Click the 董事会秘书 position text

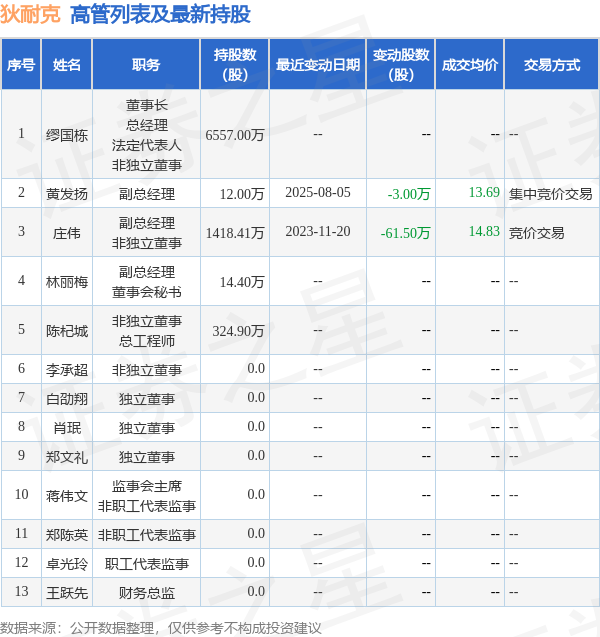(146, 292)
